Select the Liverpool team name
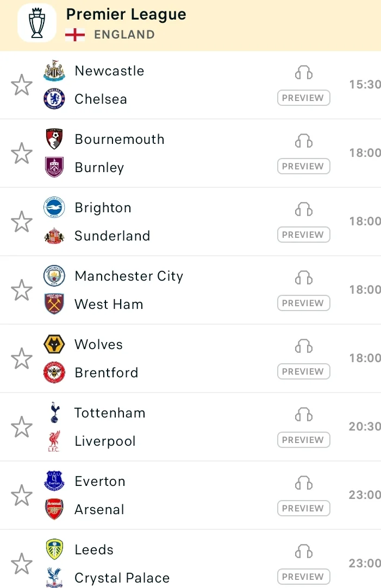The height and width of the screenshot is (588, 381). tap(105, 441)
